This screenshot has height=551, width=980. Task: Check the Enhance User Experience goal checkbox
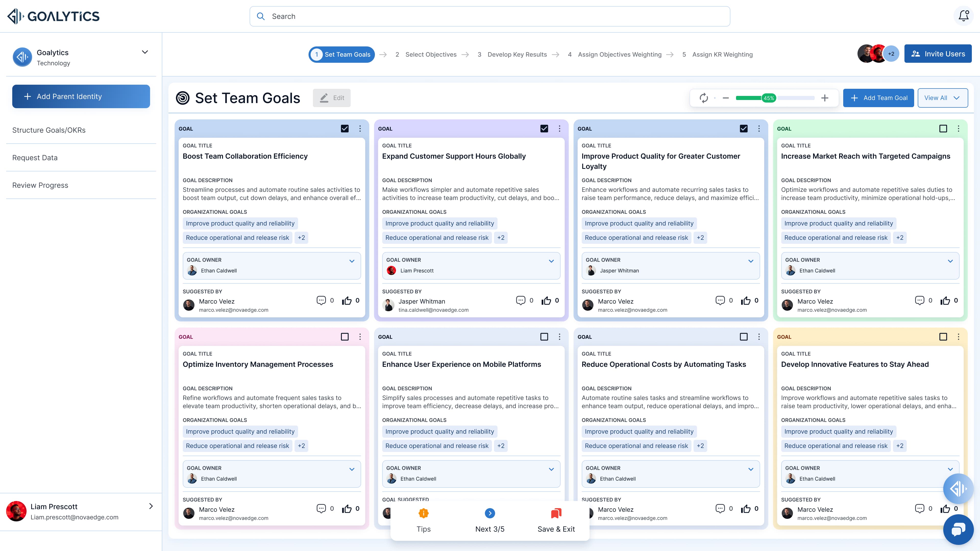coord(544,336)
